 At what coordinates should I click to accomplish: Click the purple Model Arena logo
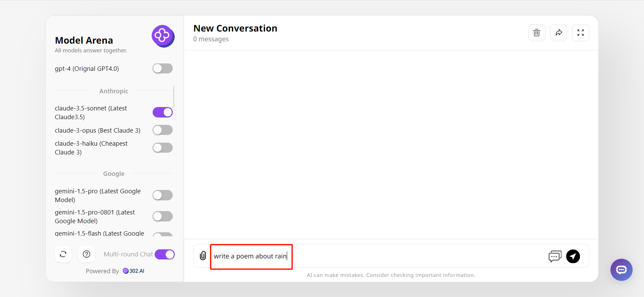coord(163,36)
